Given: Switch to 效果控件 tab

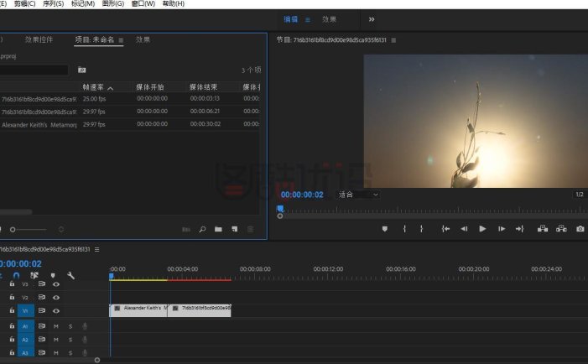Looking at the screenshot, I should tap(39, 39).
